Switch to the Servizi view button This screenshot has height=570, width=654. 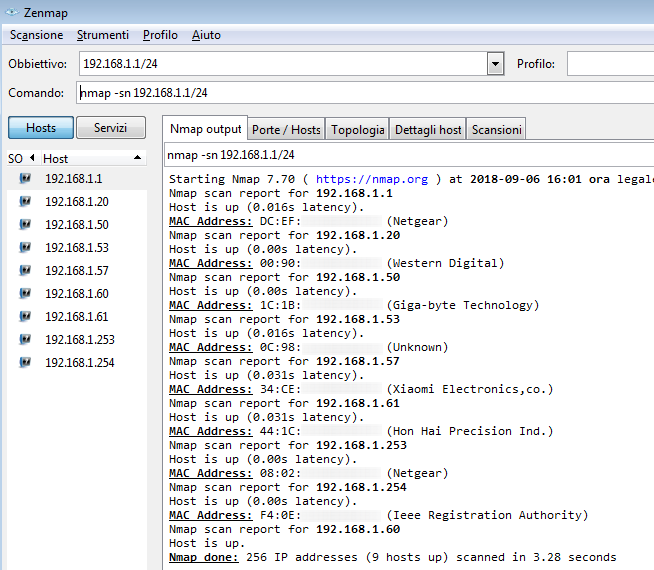111,128
